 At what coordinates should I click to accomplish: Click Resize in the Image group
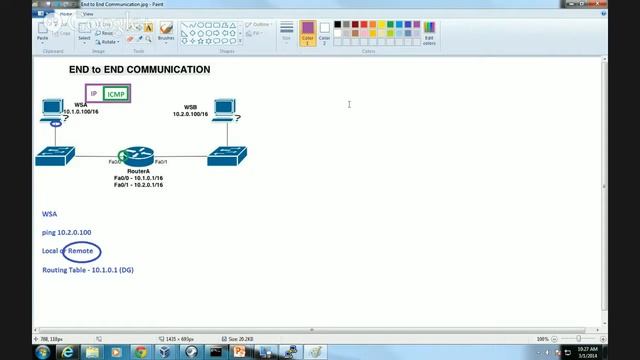coord(104,33)
